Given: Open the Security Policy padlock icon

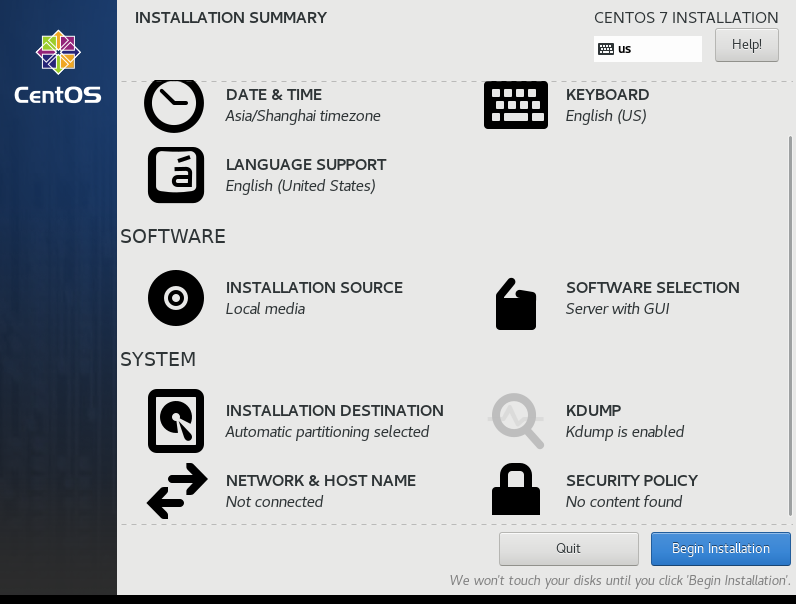Looking at the screenshot, I should pos(516,489).
